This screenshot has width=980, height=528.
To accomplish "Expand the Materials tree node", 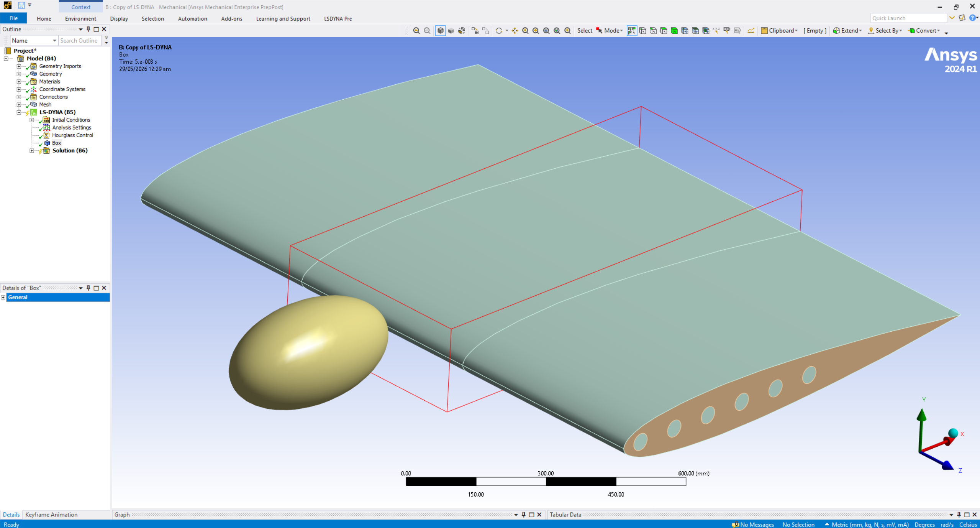I will pos(19,82).
